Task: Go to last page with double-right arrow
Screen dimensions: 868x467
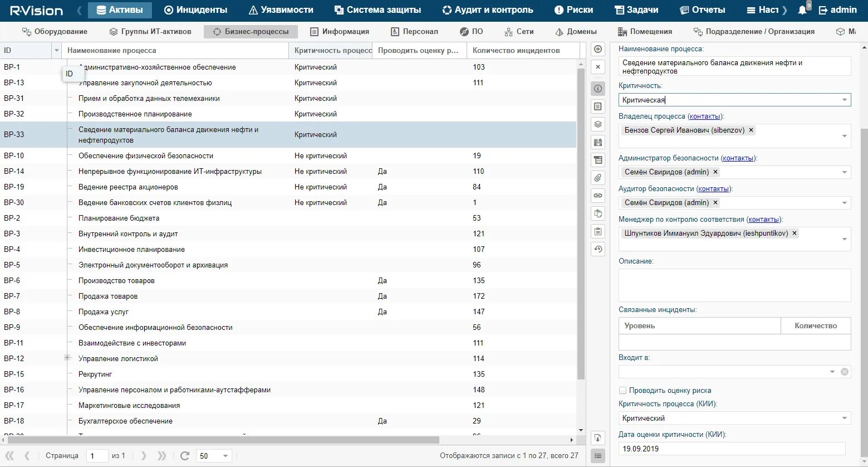Action: pos(161,456)
